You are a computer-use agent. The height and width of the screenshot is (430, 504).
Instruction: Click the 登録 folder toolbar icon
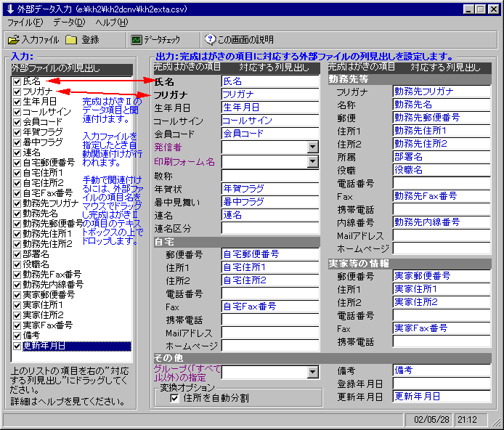(x=71, y=39)
